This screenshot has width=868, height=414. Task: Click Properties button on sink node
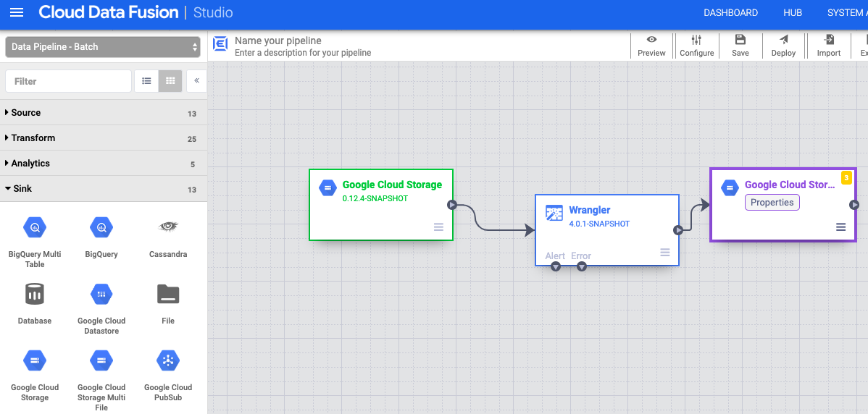coord(772,203)
